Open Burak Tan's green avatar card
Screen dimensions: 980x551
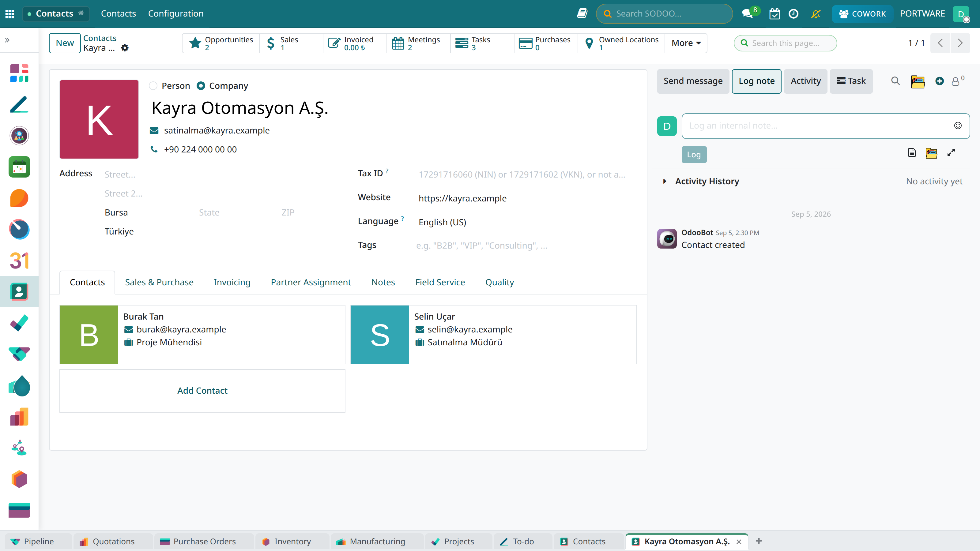coord(89,335)
